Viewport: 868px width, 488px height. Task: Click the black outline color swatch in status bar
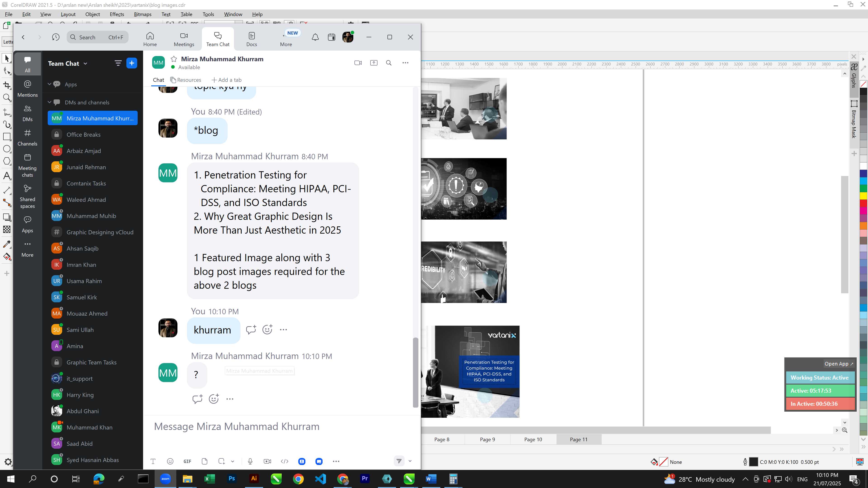coord(753,462)
